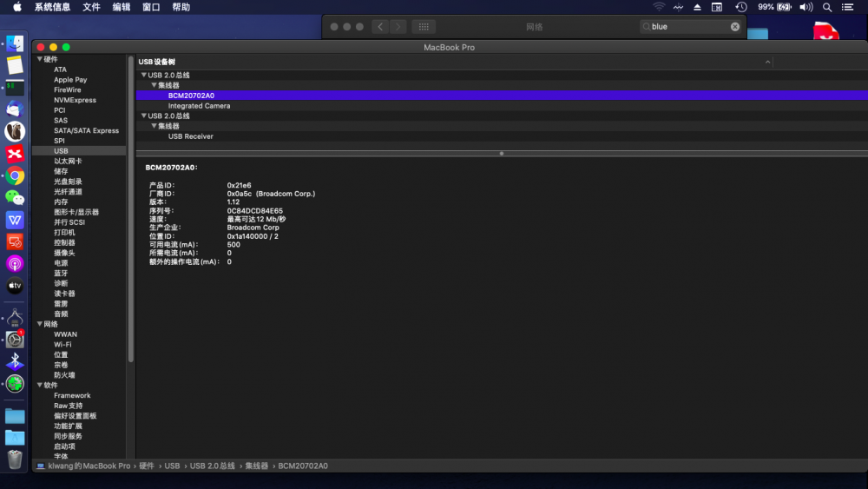Open Google Chrome from the Dock

click(15, 175)
